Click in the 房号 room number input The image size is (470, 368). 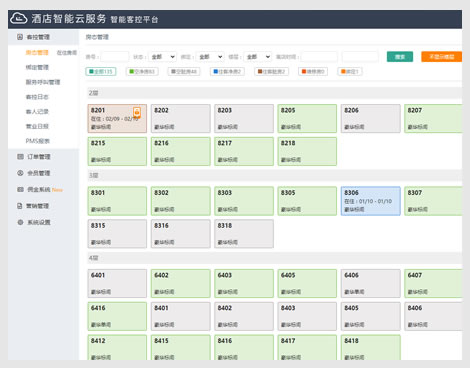click(114, 57)
